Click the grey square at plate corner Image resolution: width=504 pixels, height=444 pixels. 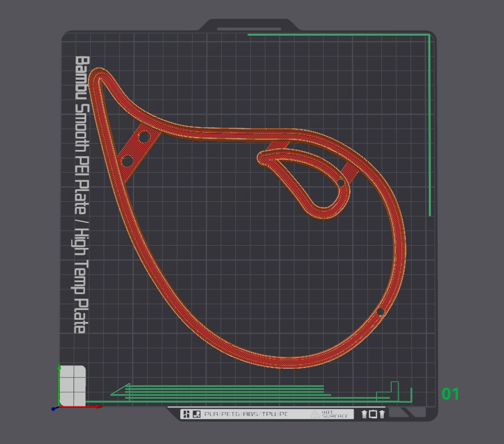point(73,385)
